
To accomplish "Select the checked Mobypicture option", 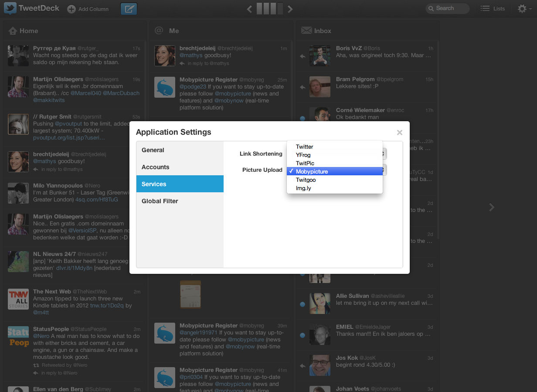I will [x=312, y=171].
